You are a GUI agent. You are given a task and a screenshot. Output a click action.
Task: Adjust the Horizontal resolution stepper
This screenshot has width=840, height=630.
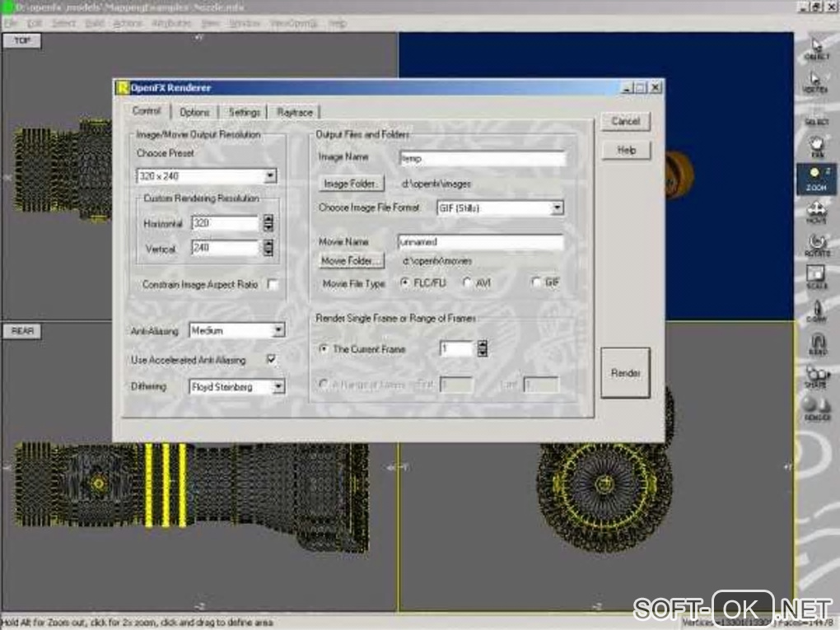click(x=268, y=223)
